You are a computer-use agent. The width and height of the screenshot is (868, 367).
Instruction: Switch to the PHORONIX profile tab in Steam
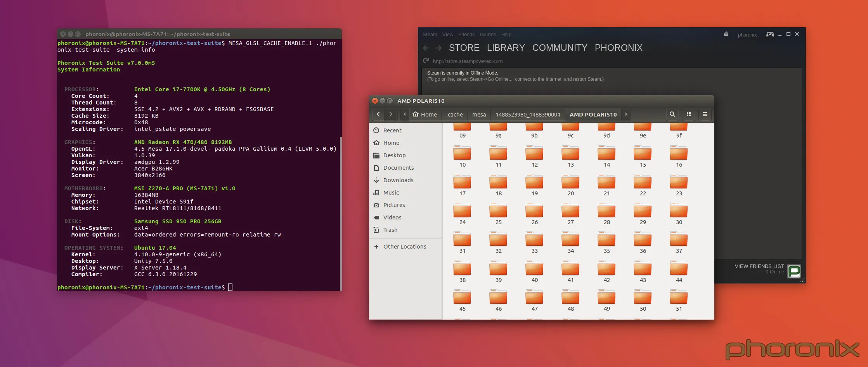coord(619,48)
